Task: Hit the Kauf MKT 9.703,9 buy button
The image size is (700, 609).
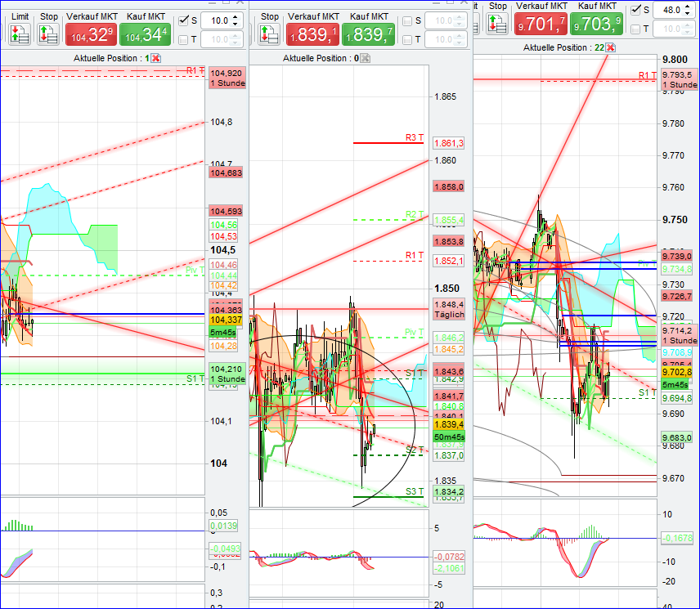Action: point(597,25)
